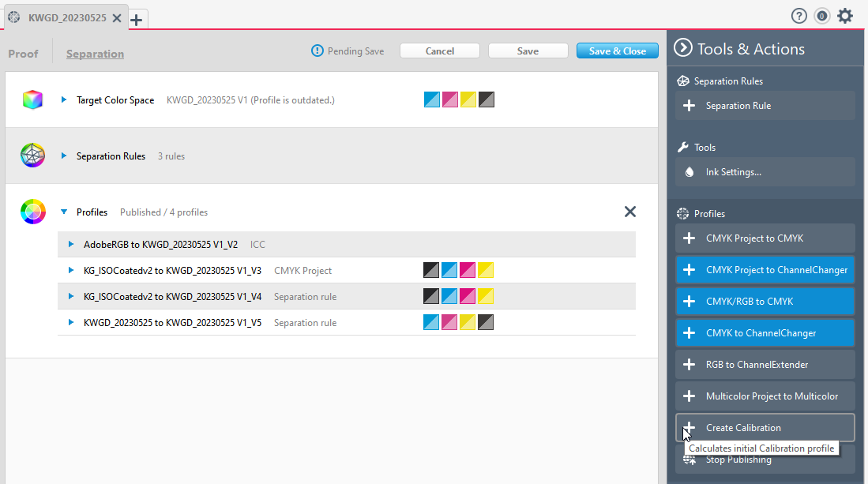Click the Tools & Actions arrow icon

coord(684,47)
